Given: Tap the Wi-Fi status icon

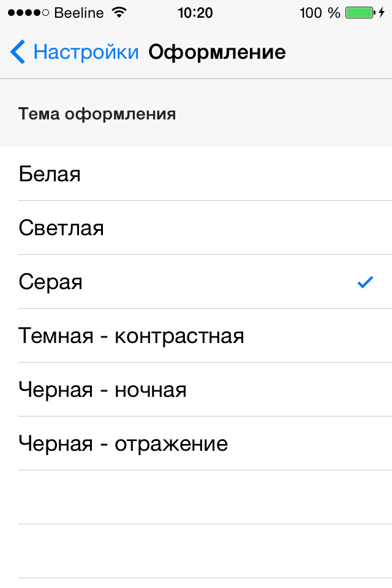Looking at the screenshot, I should point(120,13).
